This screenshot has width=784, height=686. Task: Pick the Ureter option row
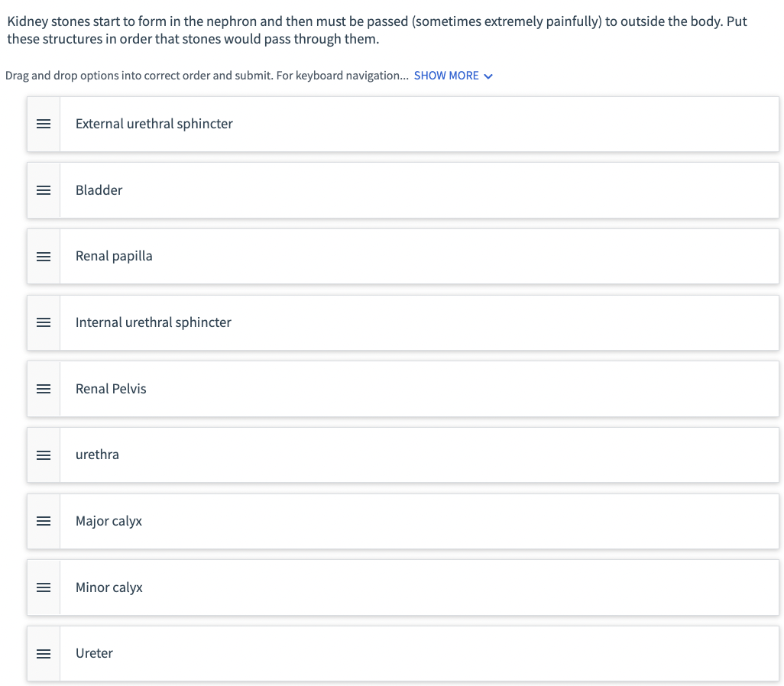(x=403, y=653)
